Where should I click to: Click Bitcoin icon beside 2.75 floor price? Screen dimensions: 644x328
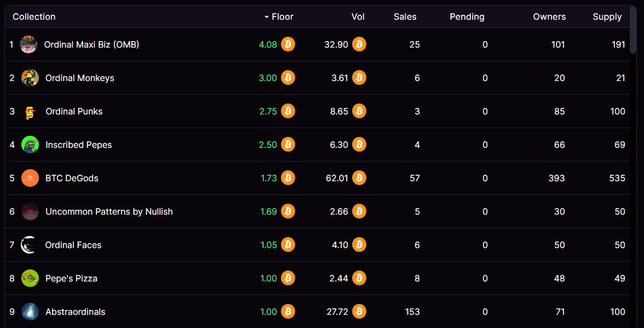tap(288, 111)
